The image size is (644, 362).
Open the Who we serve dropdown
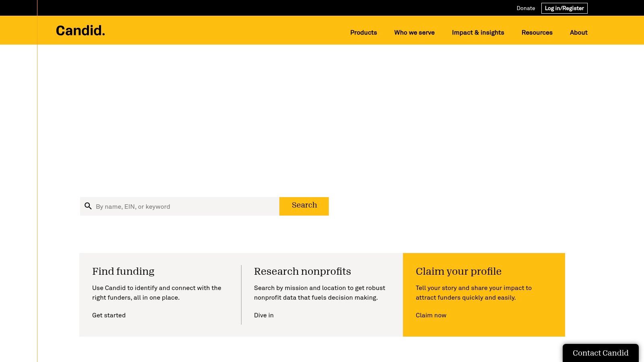pyautogui.click(x=414, y=33)
